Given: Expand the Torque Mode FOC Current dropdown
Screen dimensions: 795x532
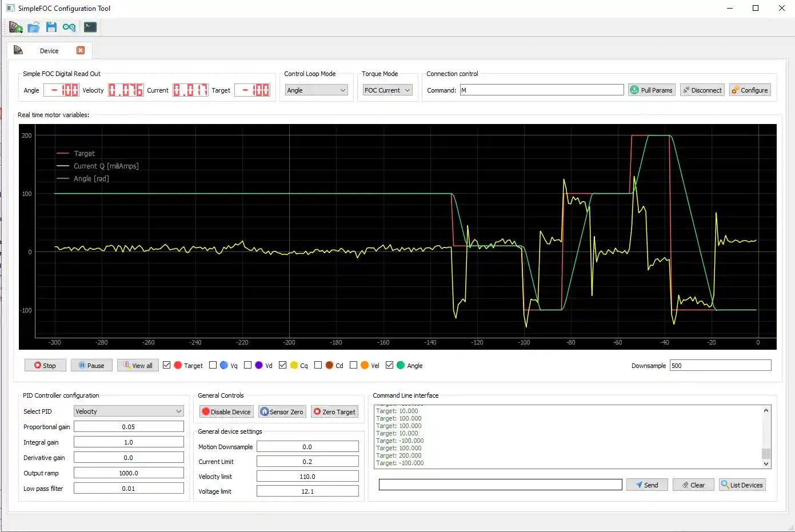Looking at the screenshot, I should click(387, 90).
